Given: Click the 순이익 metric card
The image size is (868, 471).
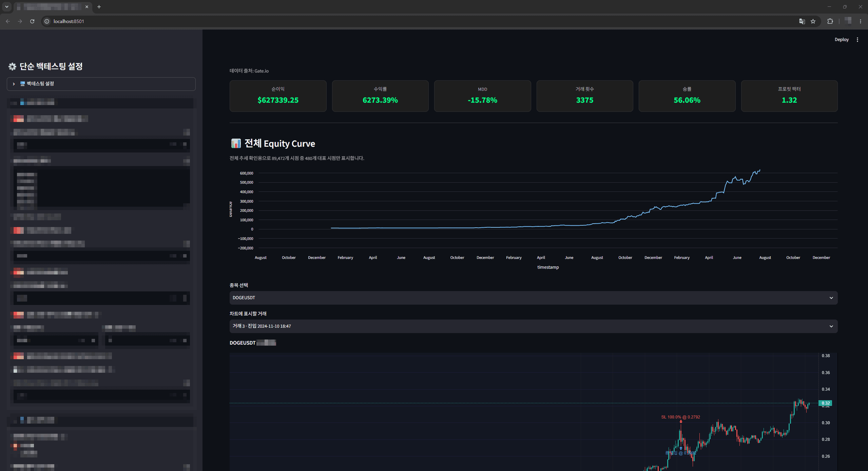Looking at the screenshot, I should 278,96.
